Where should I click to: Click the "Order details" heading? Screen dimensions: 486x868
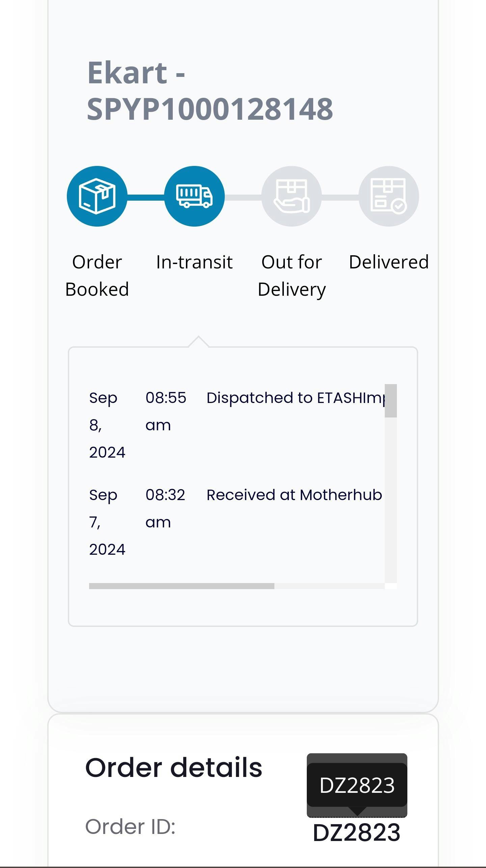pos(174,768)
